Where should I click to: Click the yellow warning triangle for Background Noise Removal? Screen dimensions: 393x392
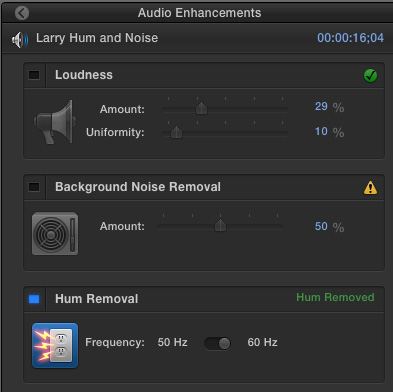point(370,188)
